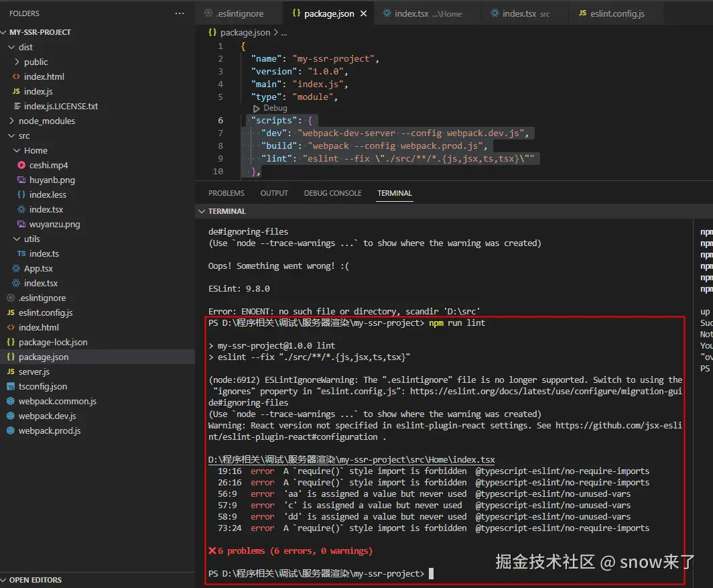Click the terminal prompt cursor
Screen dimensions: 713x588
(431, 573)
